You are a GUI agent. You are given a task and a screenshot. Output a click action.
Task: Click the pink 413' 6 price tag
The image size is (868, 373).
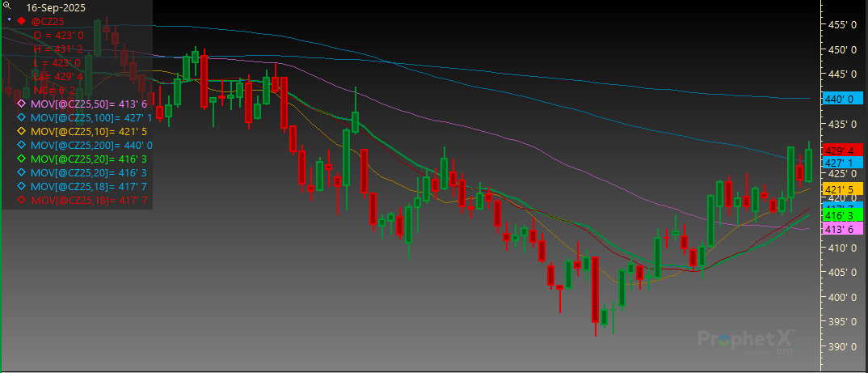tap(837, 230)
